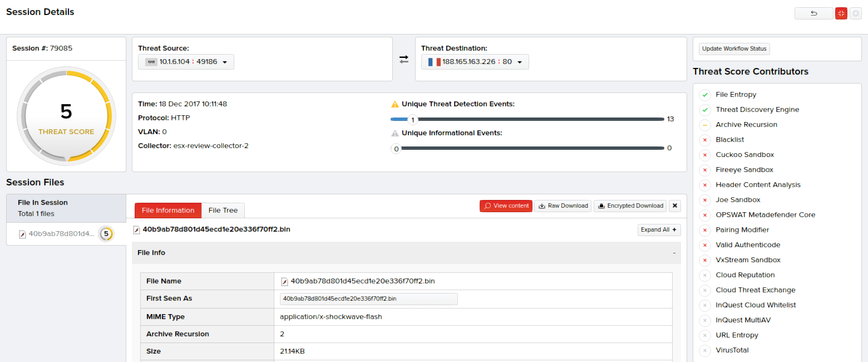This screenshot has width=868, height=362.
Task: Click green check icon for File Entropy
Action: pyautogui.click(x=705, y=95)
